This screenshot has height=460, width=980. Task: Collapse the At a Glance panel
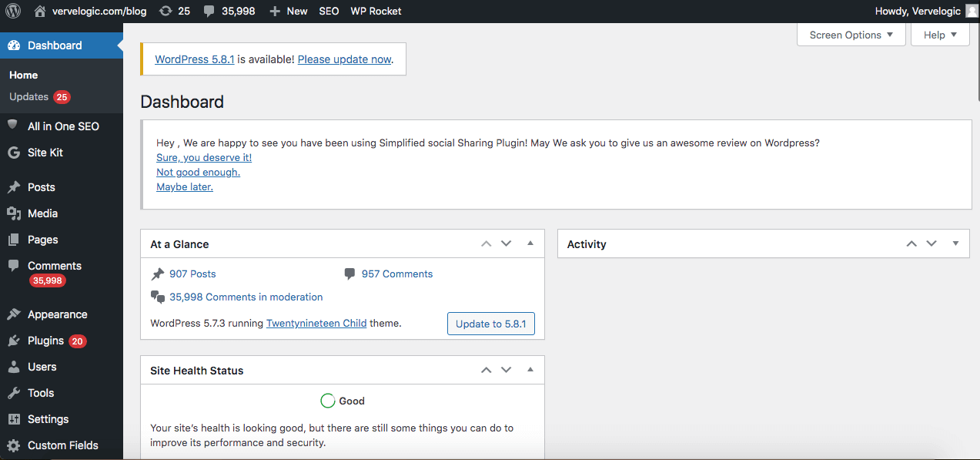[530, 243]
